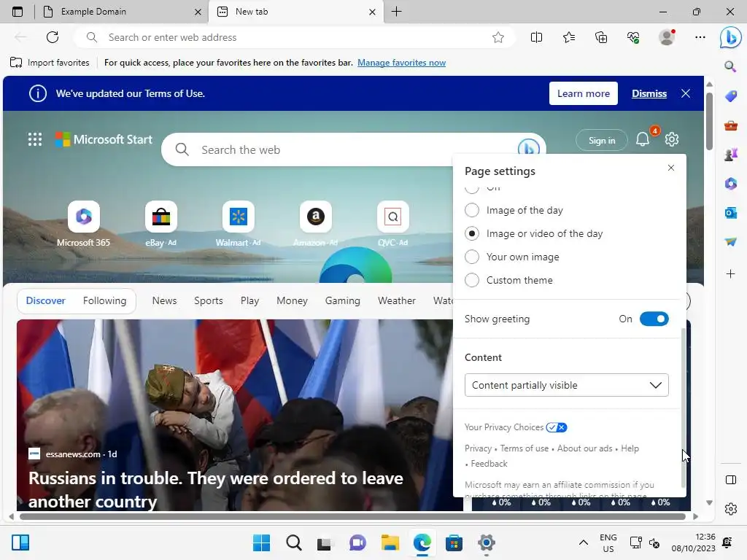The width and height of the screenshot is (747, 560).
Task: Open the Sports category tab
Action: tap(208, 300)
